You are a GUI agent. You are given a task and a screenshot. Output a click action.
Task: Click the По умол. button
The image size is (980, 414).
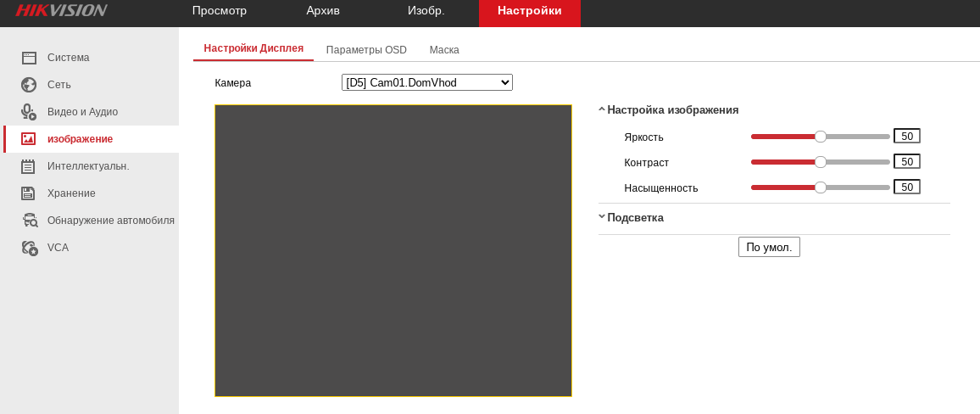(x=769, y=247)
